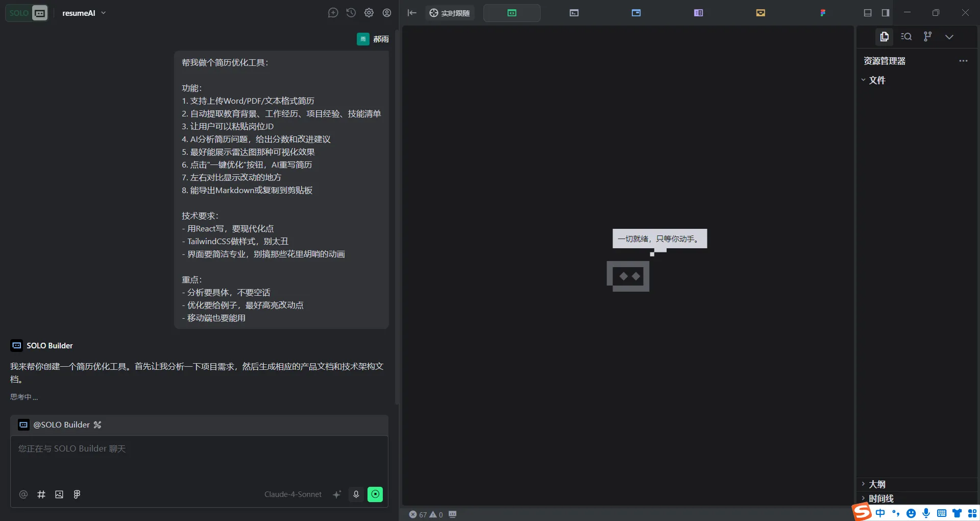Image resolution: width=980 pixels, height=521 pixels.
Task: Open the source control branch icon
Action: (x=927, y=37)
